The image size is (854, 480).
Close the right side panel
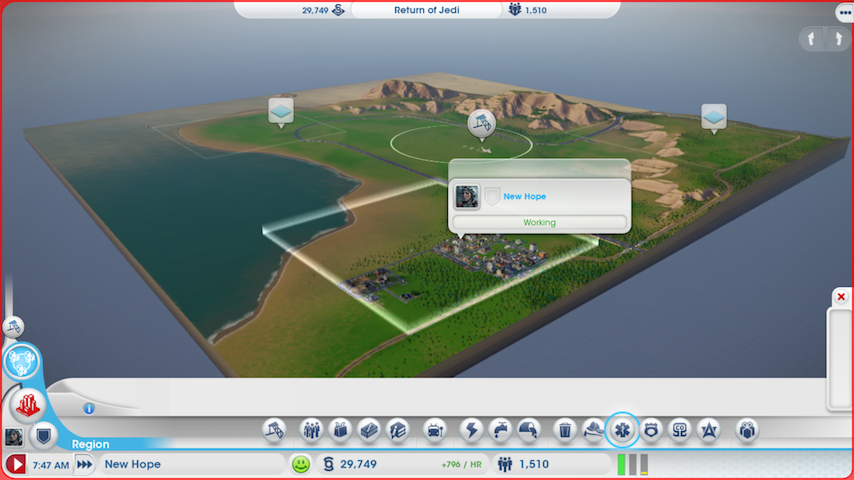click(841, 297)
